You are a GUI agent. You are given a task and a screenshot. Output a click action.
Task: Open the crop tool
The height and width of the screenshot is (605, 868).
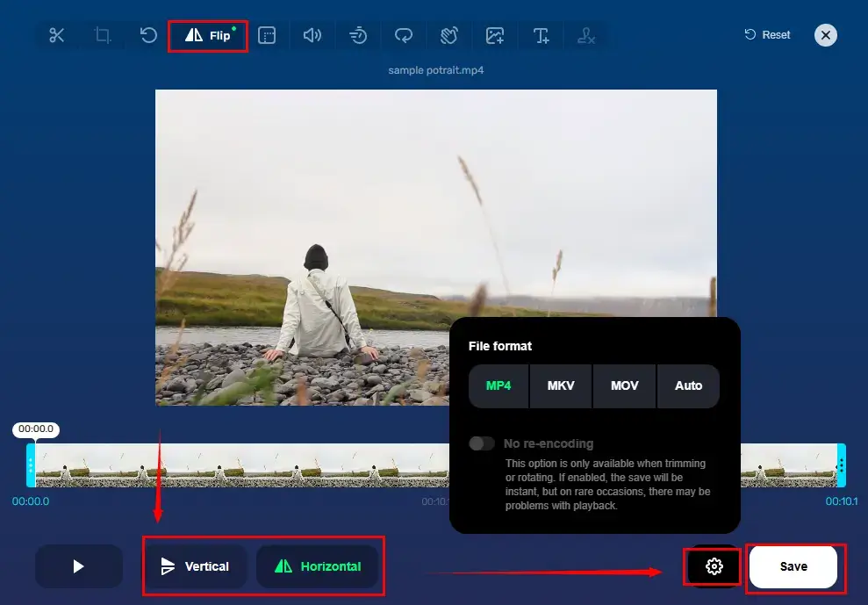pos(104,35)
